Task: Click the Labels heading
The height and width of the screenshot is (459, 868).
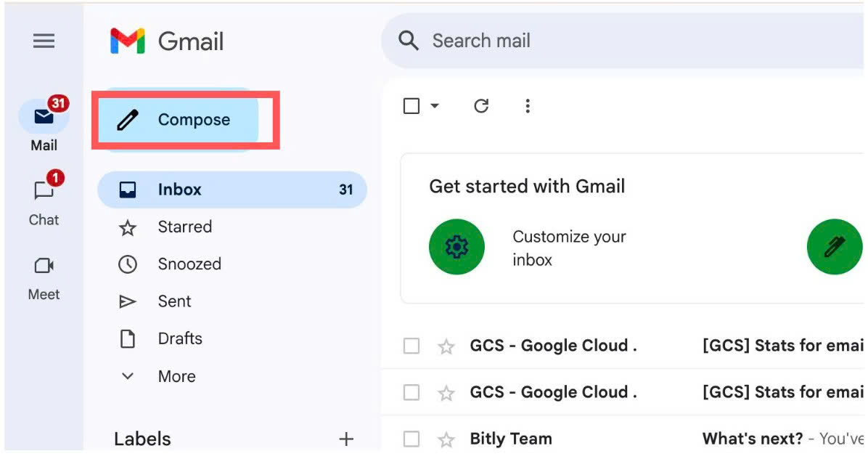Action: click(x=142, y=439)
